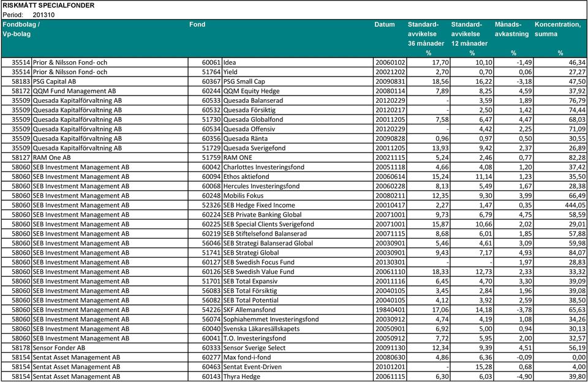Click the Sentat Event-Driven fund cell
The height and width of the screenshot is (382, 588).
298,367
